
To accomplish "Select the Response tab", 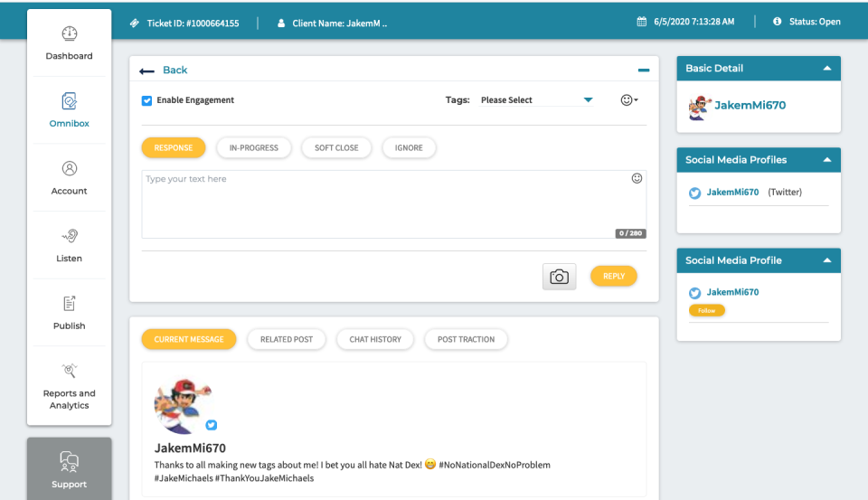I will click(x=174, y=148).
